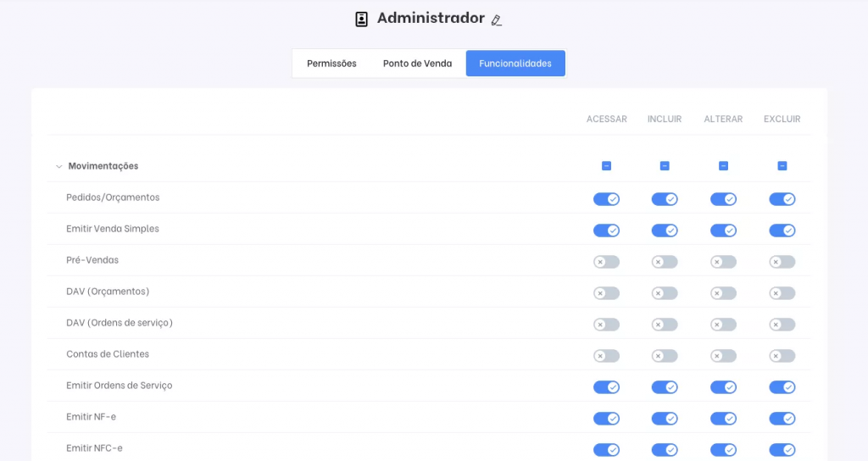Toggle the Movimentações ACESSAR group checkbox
868x461 pixels.
606,166
